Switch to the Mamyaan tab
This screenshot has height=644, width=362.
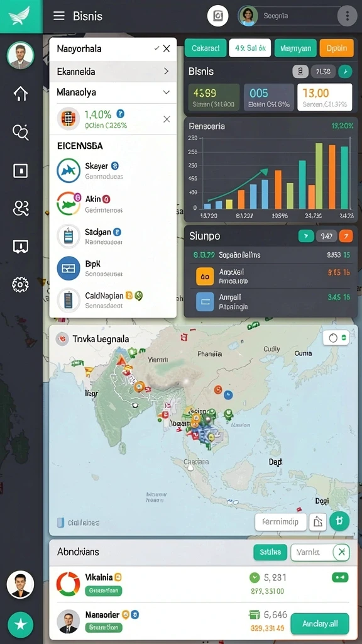(x=295, y=48)
